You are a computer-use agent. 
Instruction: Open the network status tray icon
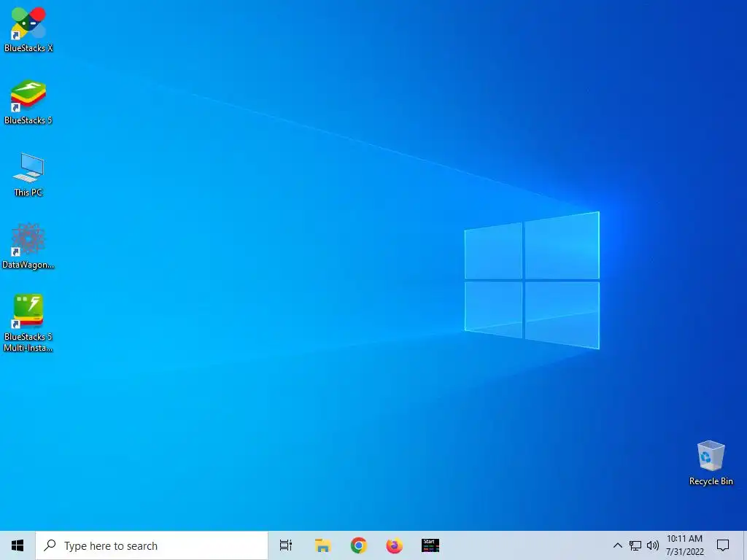[x=635, y=545]
